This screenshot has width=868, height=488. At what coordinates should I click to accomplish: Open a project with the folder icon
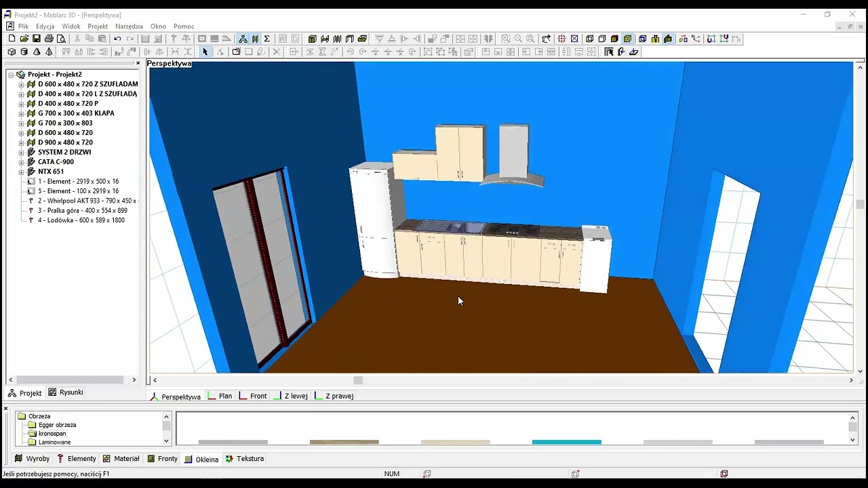click(x=24, y=39)
